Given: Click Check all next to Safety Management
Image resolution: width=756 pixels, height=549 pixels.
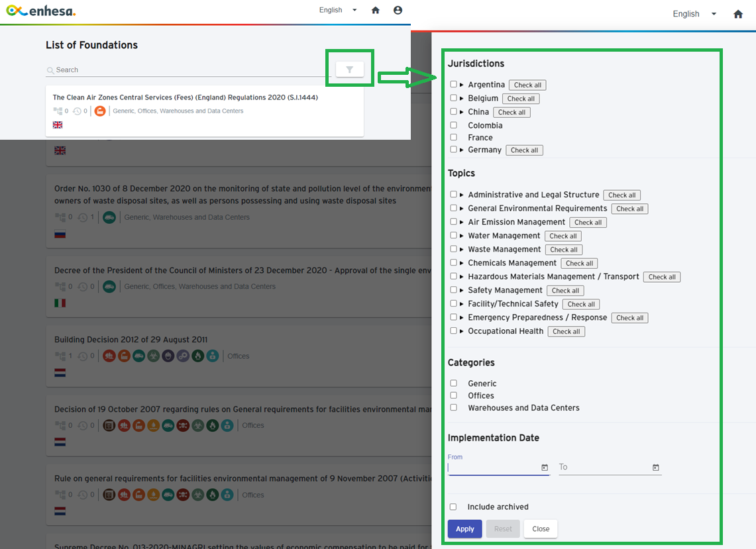Looking at the screenshot, I should pyautogui.click(x=565, y=291).
